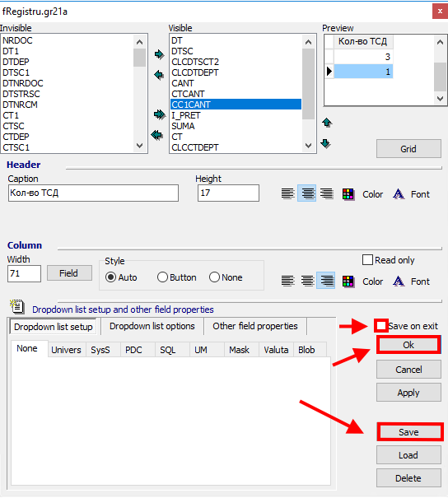Open Other field properties tab

point(255,326)
